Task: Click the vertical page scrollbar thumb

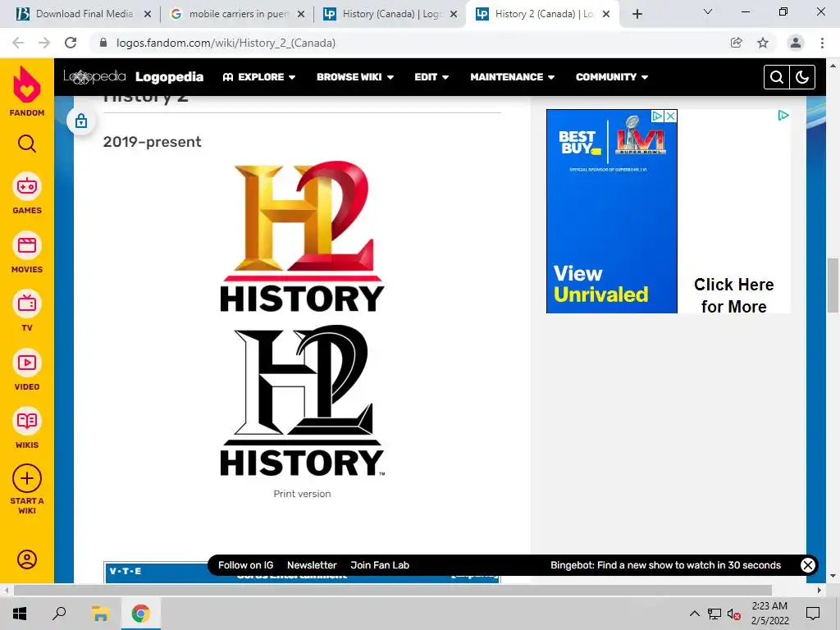Action: (x=833, y=285)
